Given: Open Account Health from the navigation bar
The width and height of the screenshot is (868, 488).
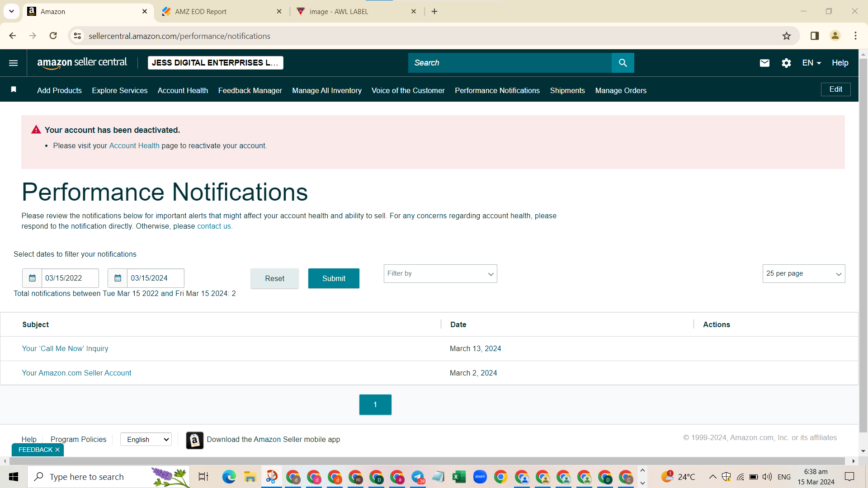Looking at the screenshot, I should [183, 90].
